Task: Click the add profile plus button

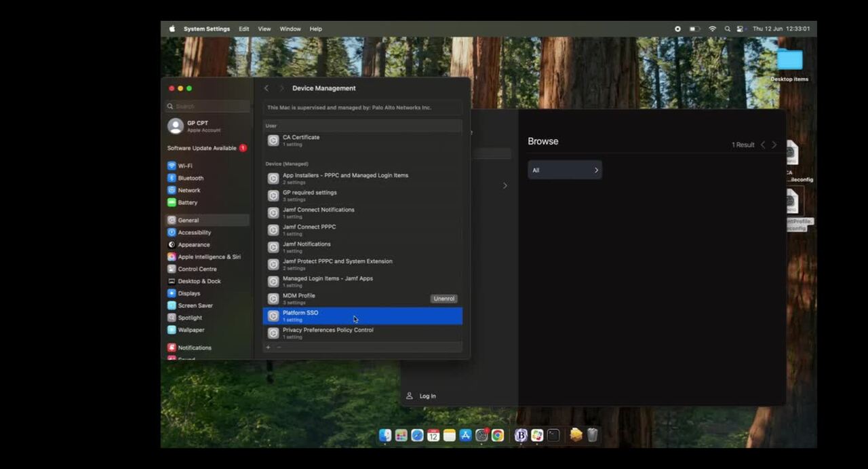Action: point(268,348)
